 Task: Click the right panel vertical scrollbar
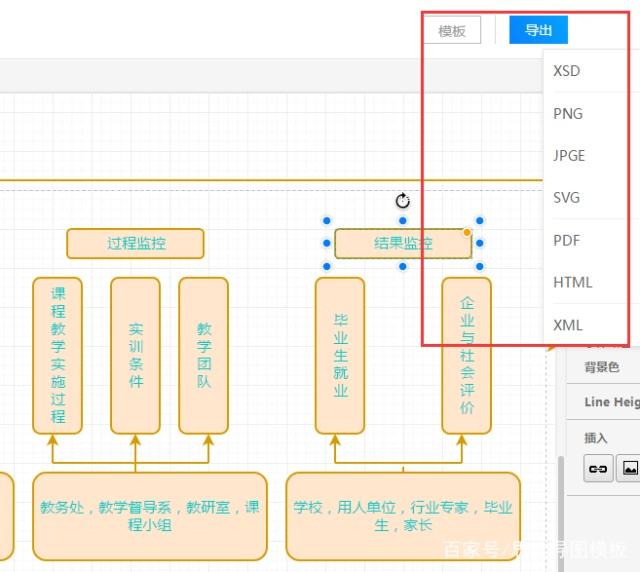[x=561, y=514]
